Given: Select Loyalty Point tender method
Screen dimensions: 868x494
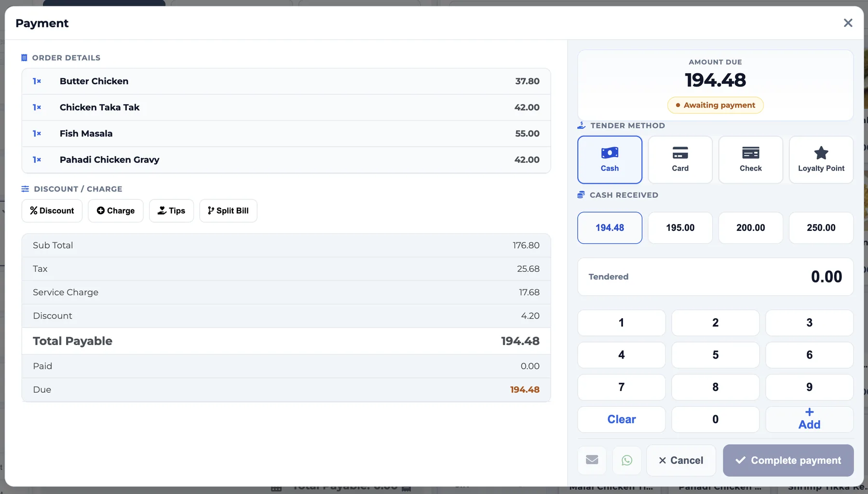Looking at the screenshot, I should 821,160.
